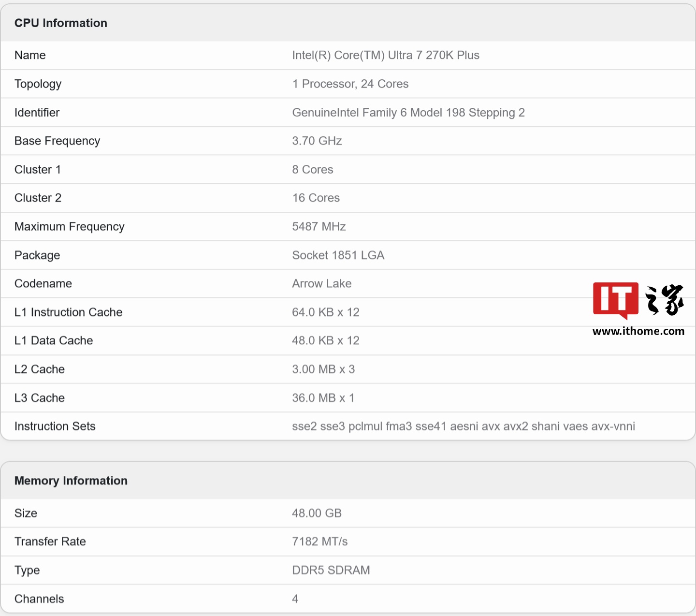Click the 'Cluster 1' row label

[x=38, y=169]
